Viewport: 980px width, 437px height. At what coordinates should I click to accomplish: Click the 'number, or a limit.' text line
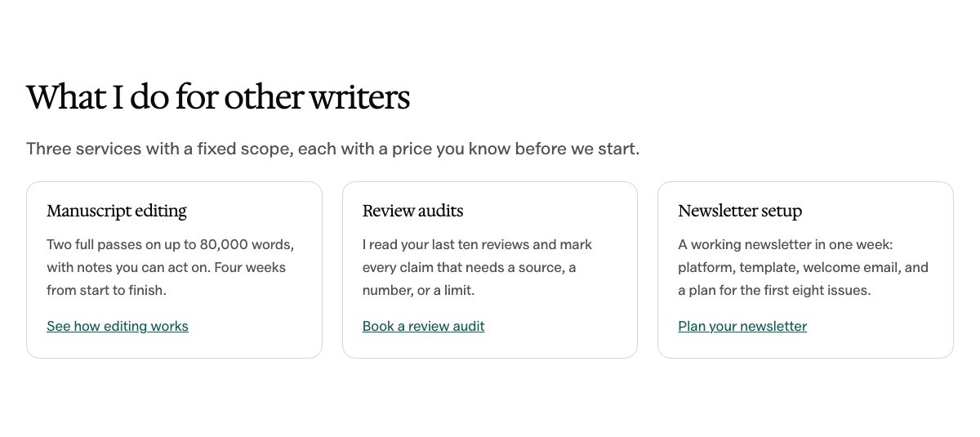(x=418, y=290)
